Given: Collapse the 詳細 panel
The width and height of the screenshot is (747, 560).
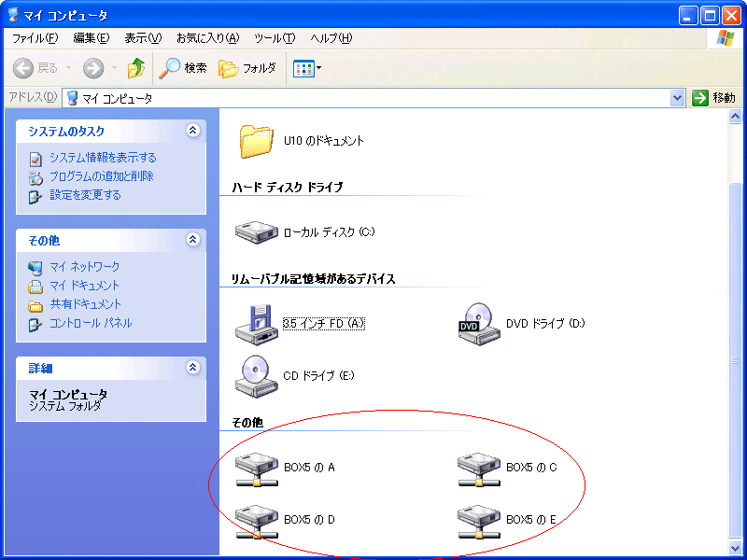Looking at the screenshot, I should tap(192, 367).
